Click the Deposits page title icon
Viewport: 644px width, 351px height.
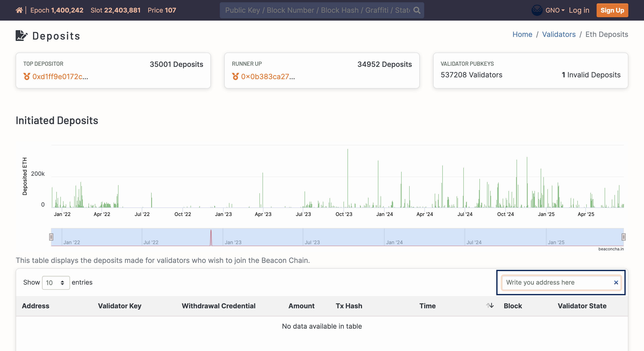tap(21, 36)
